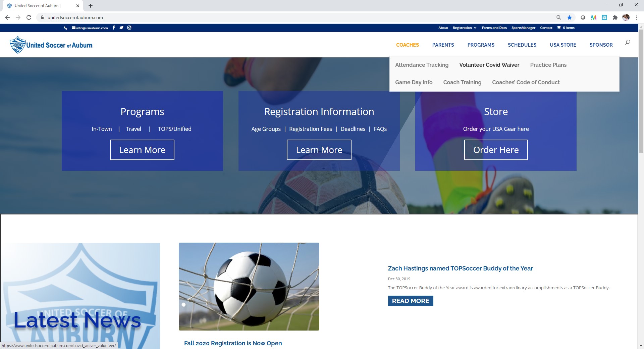Reload the page with the refresh icon
This screenshot has height=349, width=644.
29,17
